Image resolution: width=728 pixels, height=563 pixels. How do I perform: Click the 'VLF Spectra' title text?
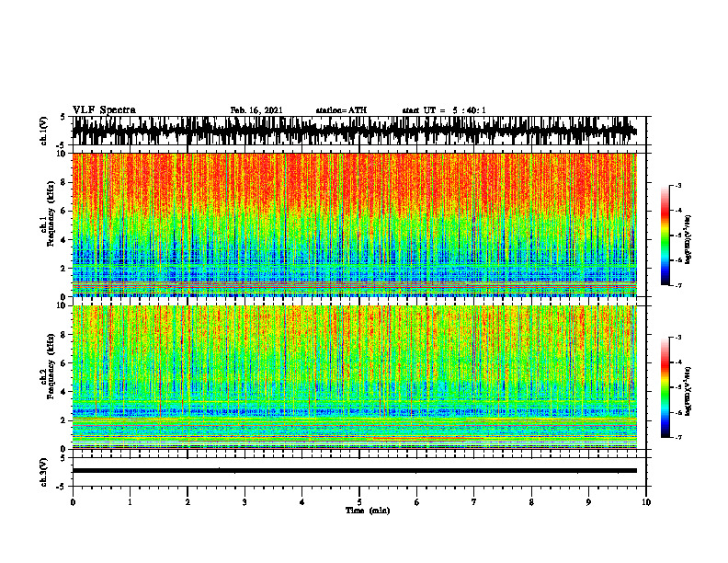(x=104, y=110)
